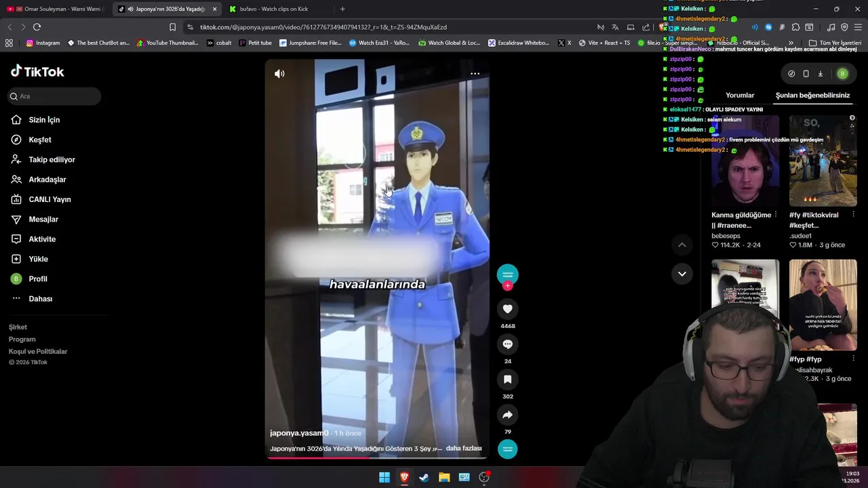Click the download desktop app icon
868x488 pixels.
(x=820, y=74)
